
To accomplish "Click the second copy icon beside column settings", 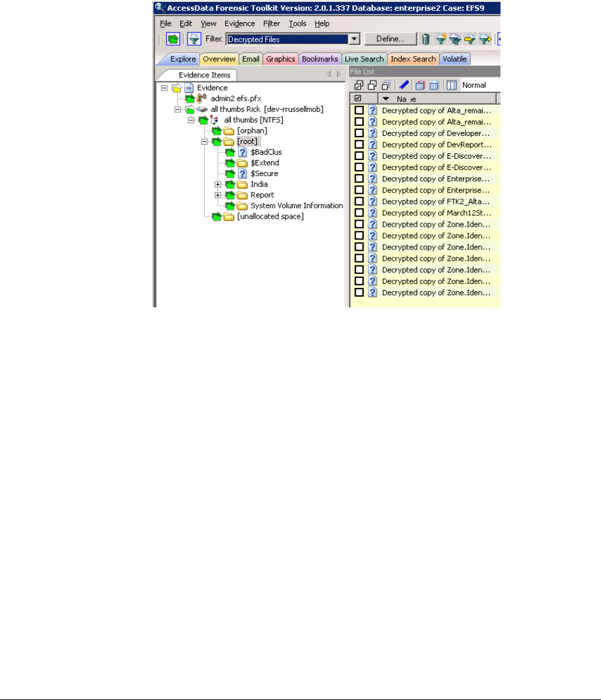I will click(x=434, y=85).
